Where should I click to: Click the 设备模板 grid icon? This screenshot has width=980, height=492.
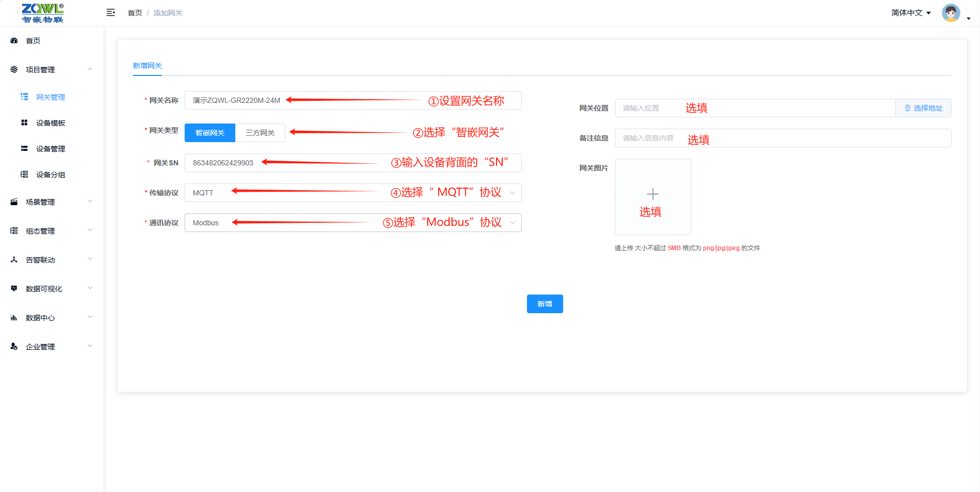[x=24, y=122]
